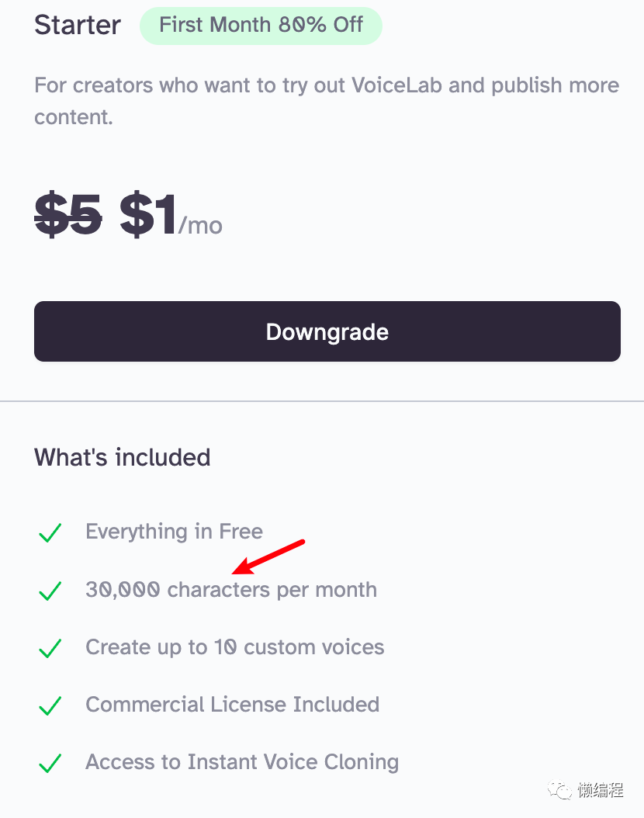The height and width of the screenshot is (818, 644).
Task: Click the green checkmark beside Everything in Free
Action: pyautogui.click(x=50, y=532)
